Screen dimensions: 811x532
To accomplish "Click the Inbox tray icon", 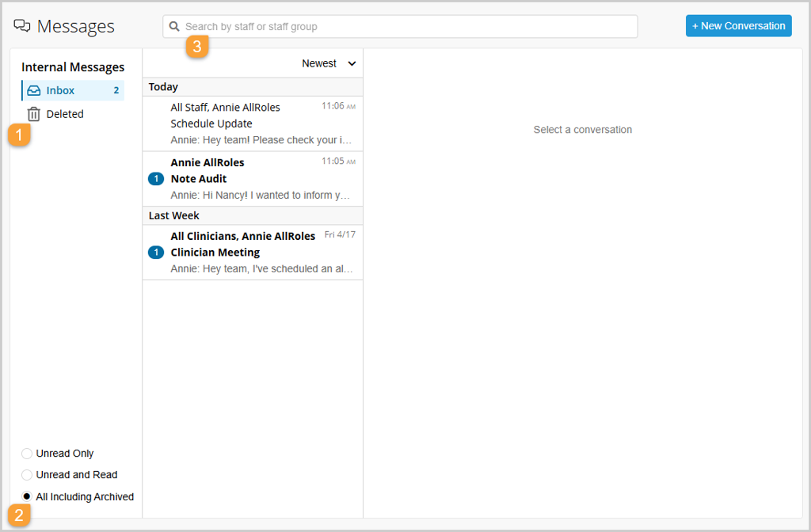I will [33, 90].
